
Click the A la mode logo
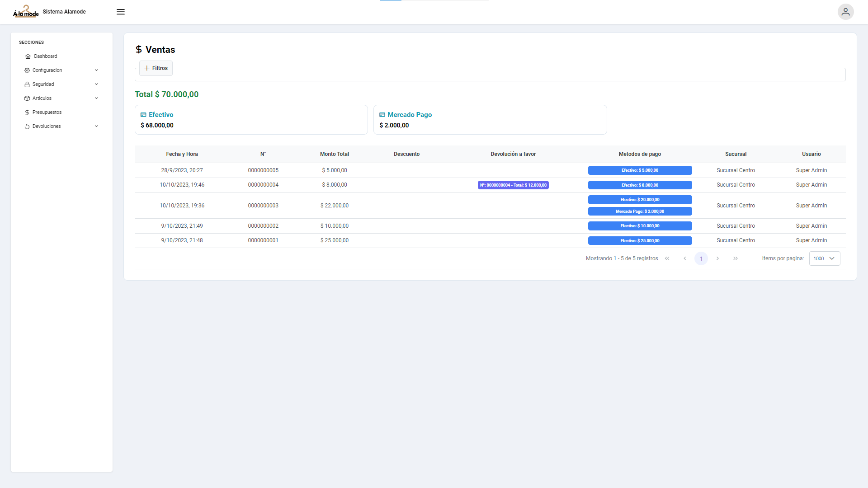tap(26, 11)
